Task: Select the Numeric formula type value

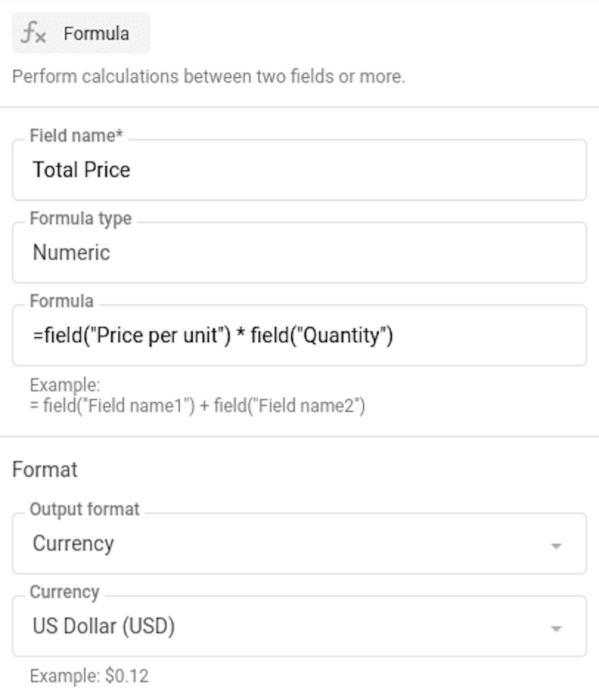Action: point(71,252)
